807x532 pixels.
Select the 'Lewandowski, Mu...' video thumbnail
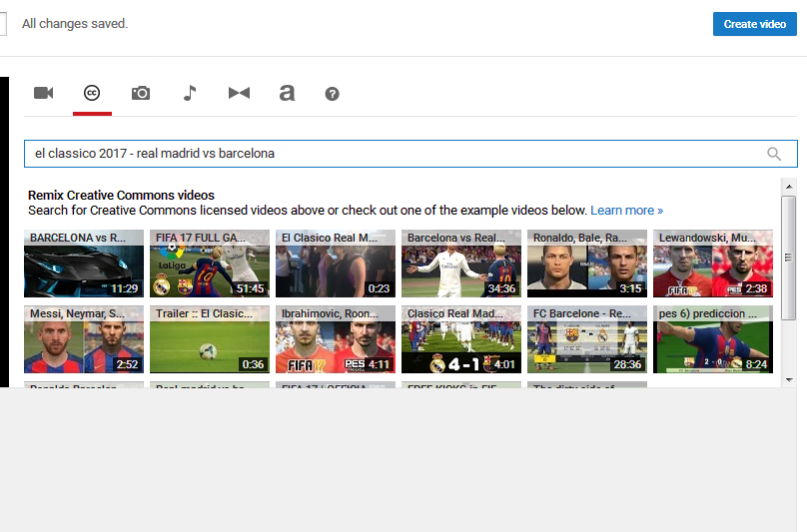click(713, 264)
